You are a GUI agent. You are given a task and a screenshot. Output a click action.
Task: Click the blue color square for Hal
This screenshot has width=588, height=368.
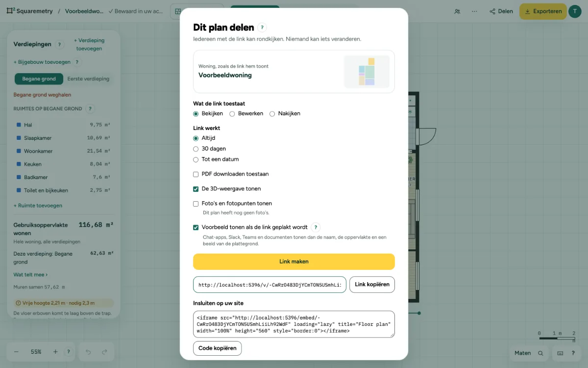click(x=19, y=125)
